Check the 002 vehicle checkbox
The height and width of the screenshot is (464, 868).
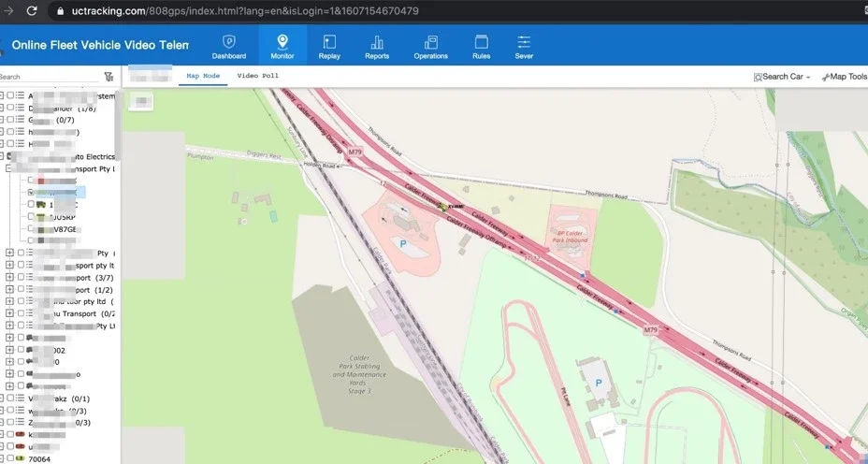[21, 350]
